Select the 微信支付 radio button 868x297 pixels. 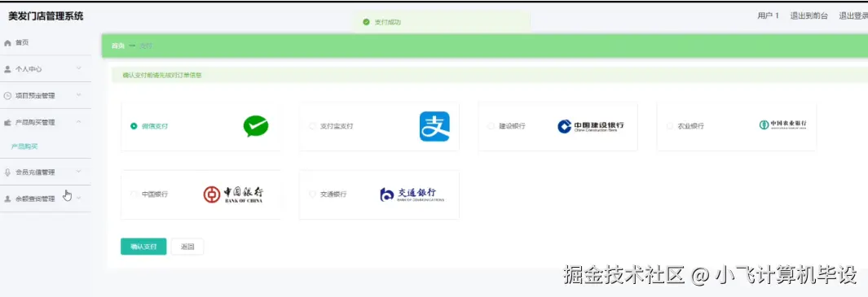tap(134, 126)
